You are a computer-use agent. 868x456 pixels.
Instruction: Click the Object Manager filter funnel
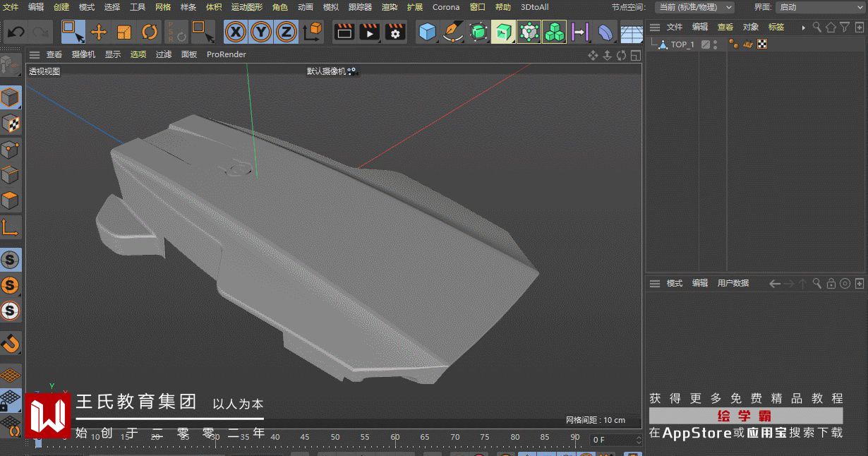[845, 27]
